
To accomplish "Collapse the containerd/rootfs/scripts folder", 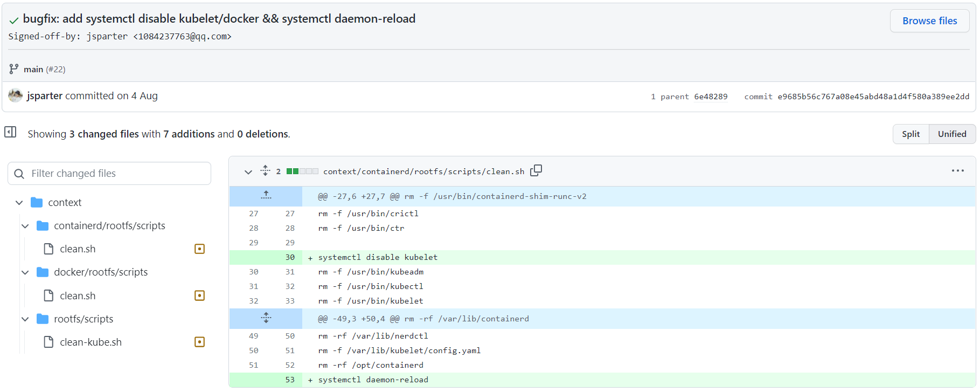I will 25,226.
